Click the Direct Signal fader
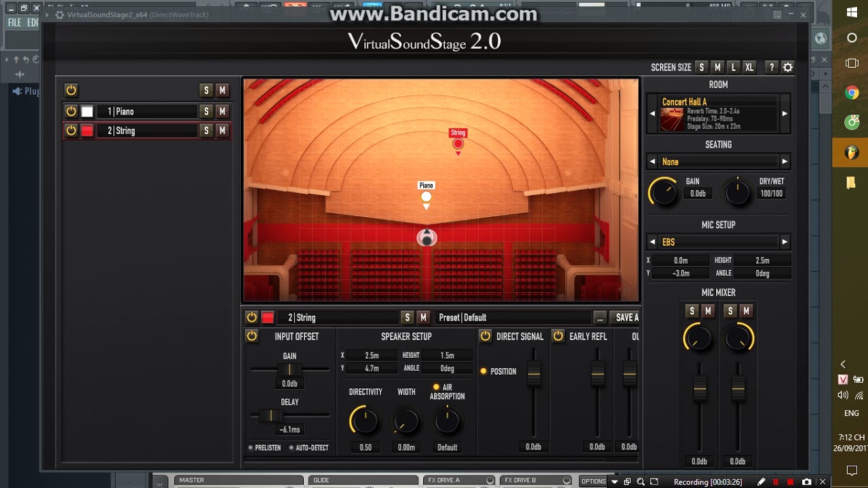Screen dimensions: 868x488 click(x=534, y=373)
